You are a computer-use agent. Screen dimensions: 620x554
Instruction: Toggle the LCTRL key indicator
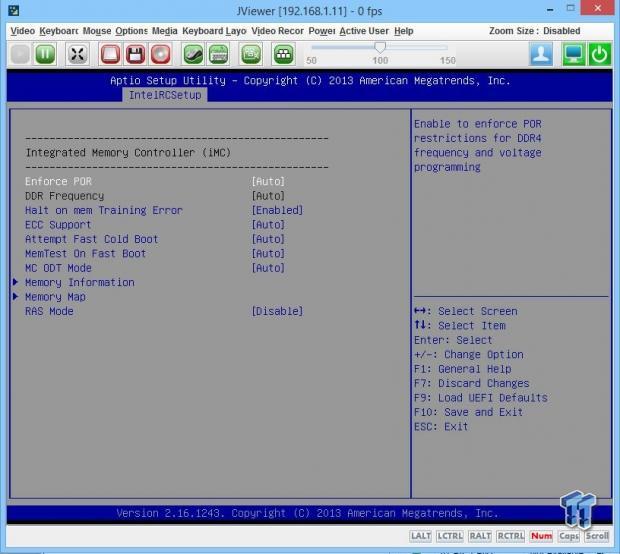(x=450, y=536)
